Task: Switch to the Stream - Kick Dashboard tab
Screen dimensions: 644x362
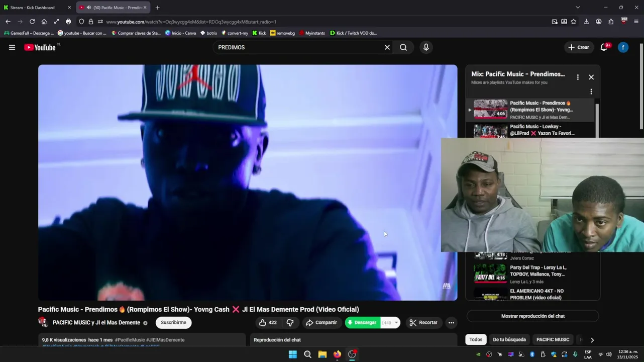Action: pyautogui.click(x=37, y=8)
